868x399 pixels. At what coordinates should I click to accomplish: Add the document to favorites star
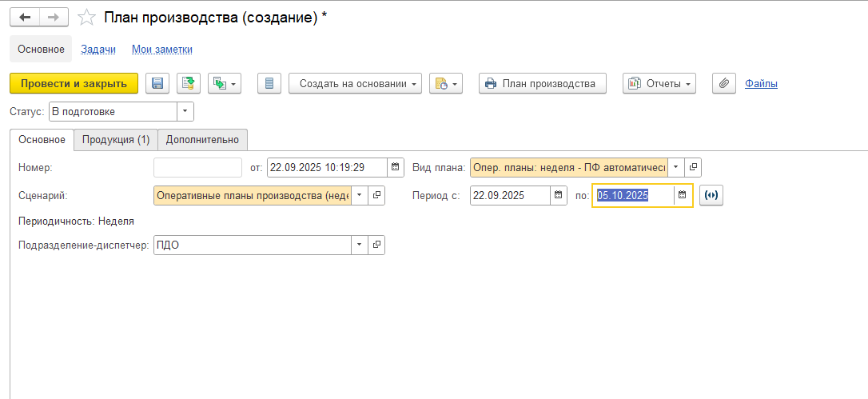(88, 18)
